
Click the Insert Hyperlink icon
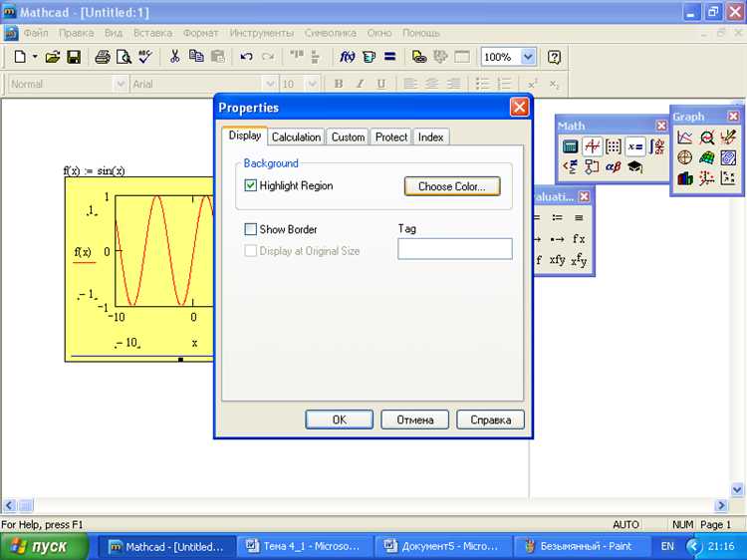(419, 57)
